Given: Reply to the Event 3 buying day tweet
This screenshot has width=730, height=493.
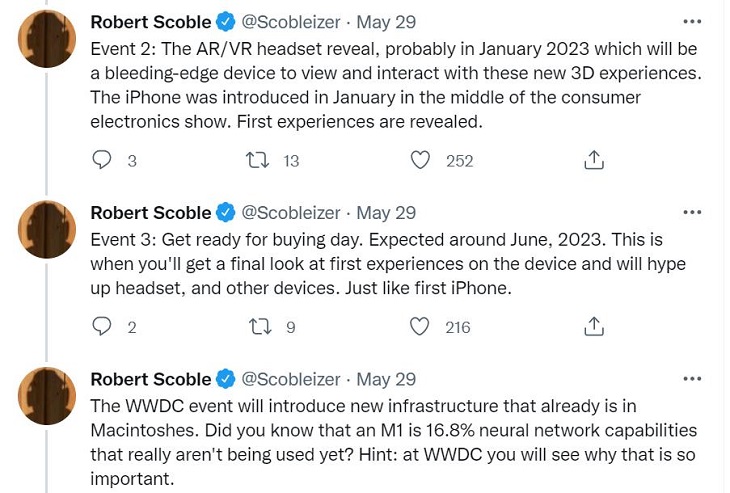Looking at the screenshot, I should click(x=102, y=326).
